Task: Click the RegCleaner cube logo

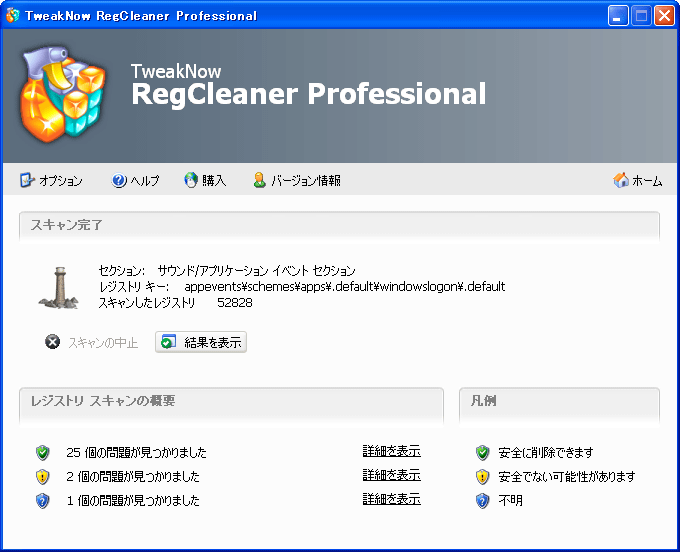Action: point(63,95)
